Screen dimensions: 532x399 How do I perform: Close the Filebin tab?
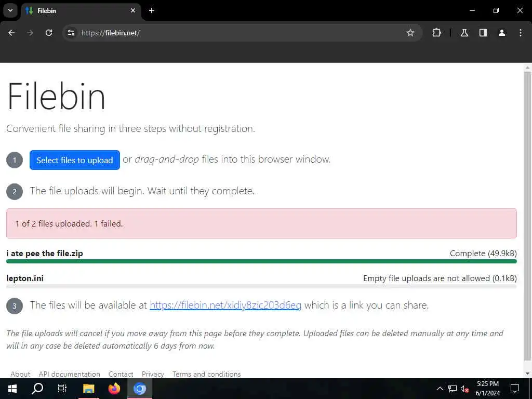pyautogui.click(x=133, y=10)
